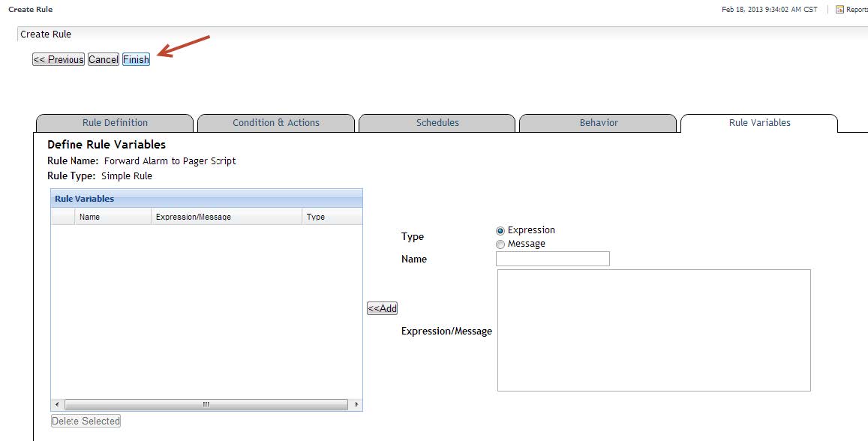Click the table's horizontal scrollbar thumb
The height and width of the screenshot is (441, 868).
tap(206, 405)
